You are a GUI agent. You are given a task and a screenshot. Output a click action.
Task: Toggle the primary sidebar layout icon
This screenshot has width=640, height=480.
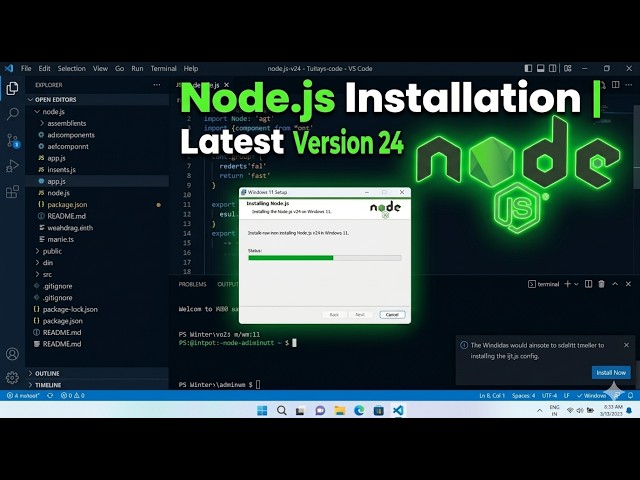point(528,68)
